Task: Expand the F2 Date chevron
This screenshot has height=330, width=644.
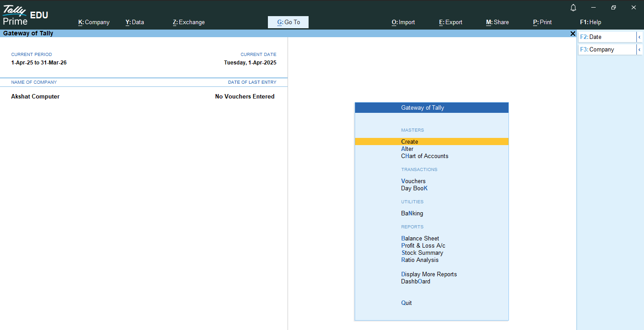Action: (640, 37)
